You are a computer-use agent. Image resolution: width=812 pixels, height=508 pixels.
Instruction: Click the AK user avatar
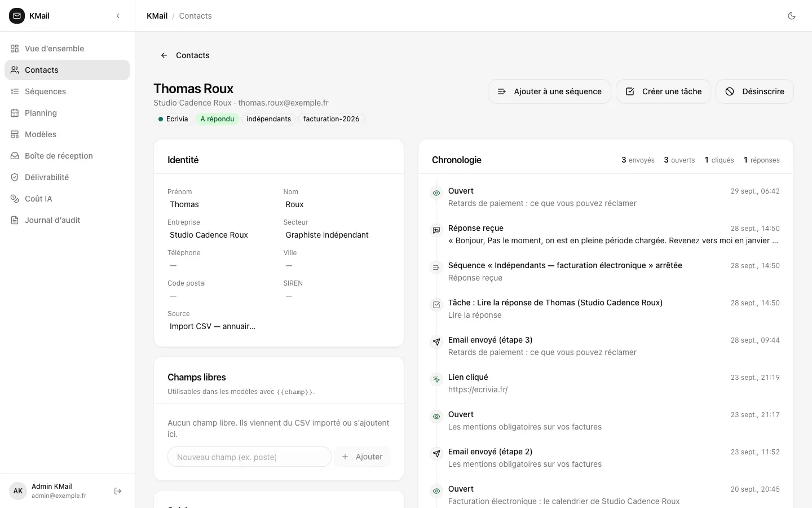18,491
